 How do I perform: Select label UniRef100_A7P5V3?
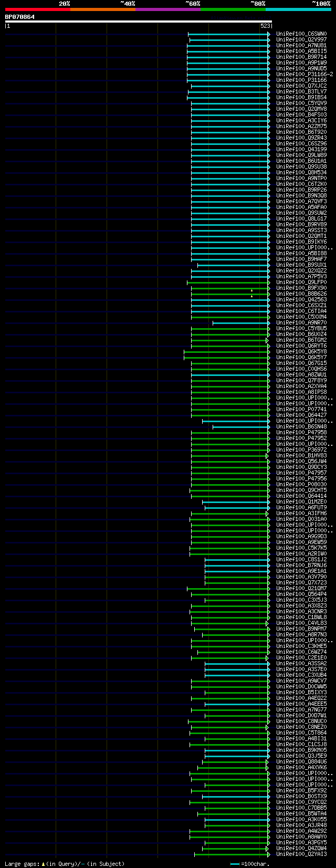[x=301, y=277]
